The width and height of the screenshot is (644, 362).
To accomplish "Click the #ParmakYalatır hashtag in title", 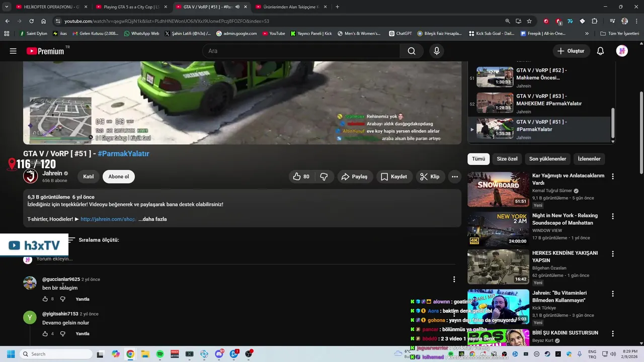I will (x=123, y=154).
